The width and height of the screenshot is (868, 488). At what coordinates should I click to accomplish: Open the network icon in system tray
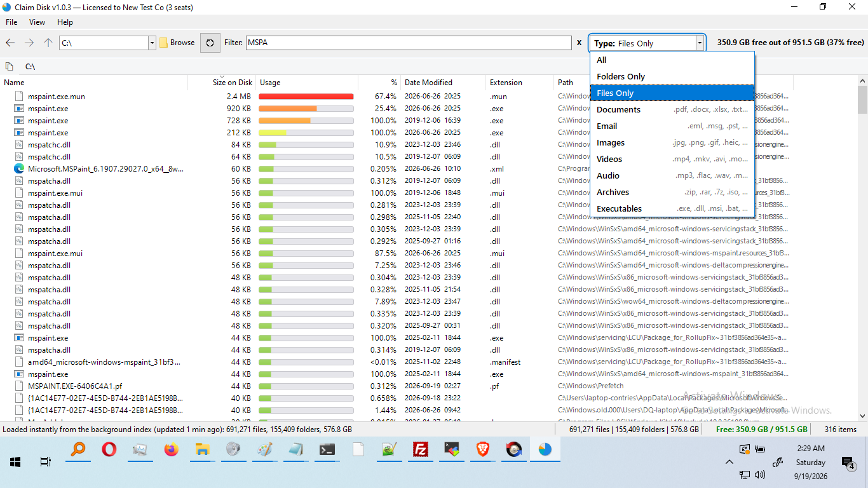click(x=745, y=475)
